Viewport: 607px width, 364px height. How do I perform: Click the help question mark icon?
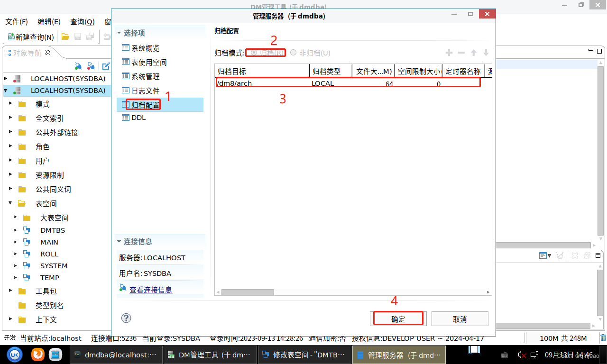pyautogui.click(x=126, y=318)
